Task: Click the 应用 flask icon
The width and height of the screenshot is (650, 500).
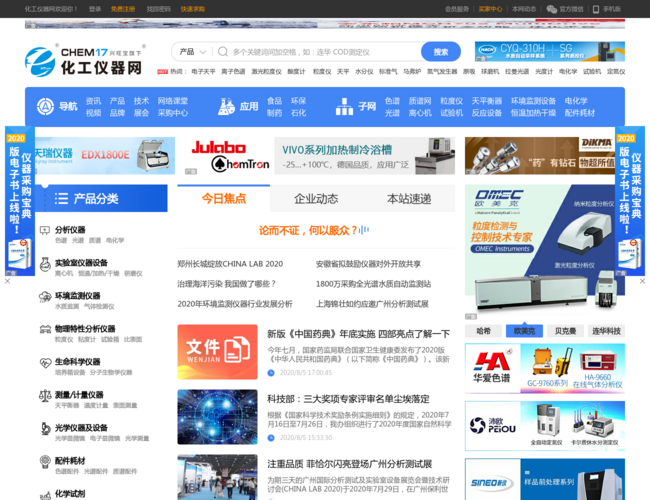Action: point(226,107)
